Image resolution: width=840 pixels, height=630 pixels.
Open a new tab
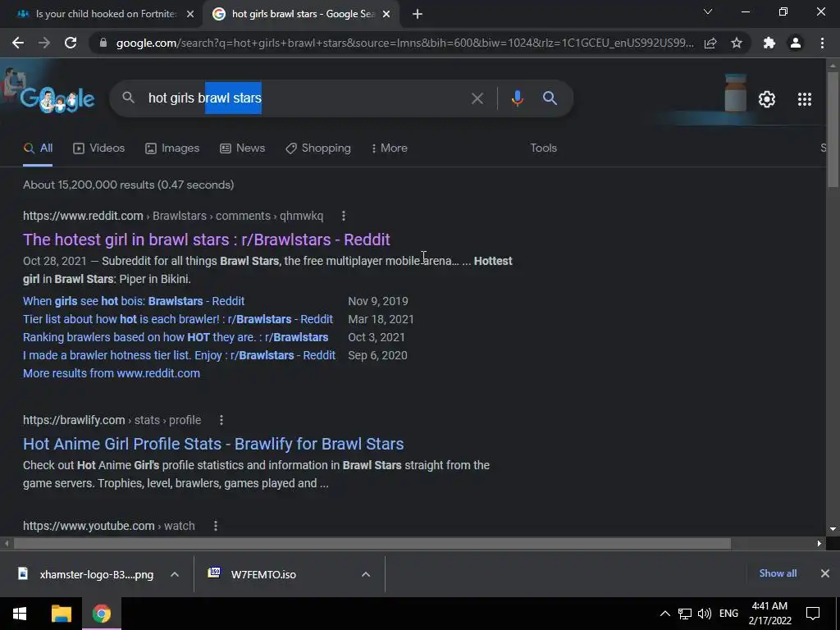[x=418, y=14]
